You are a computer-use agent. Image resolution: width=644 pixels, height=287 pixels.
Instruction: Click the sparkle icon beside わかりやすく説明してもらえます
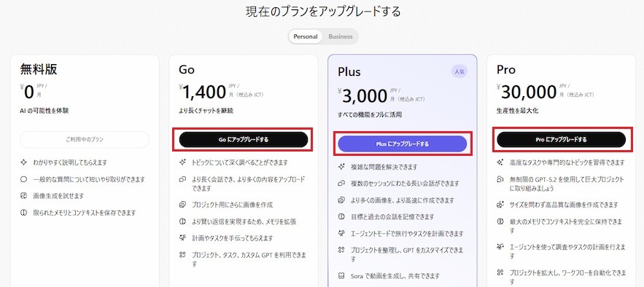coord(24,162)
